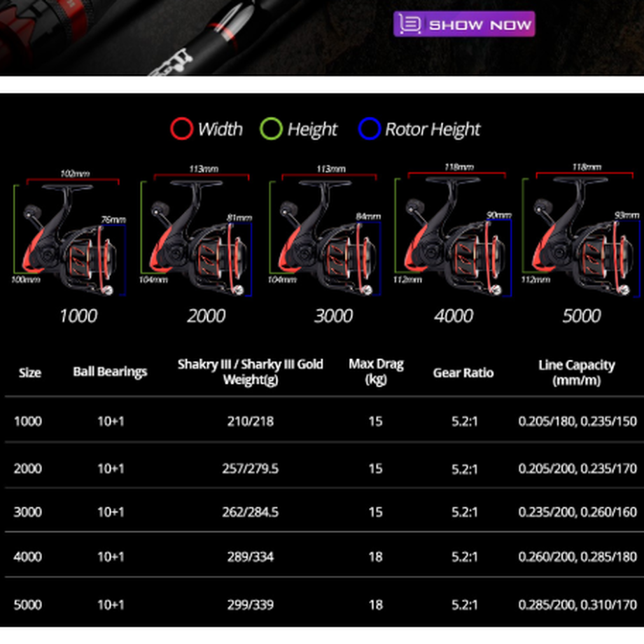Click the Rotor Height legend label
This screenshot has height=644, width=644.
(433, 129)
